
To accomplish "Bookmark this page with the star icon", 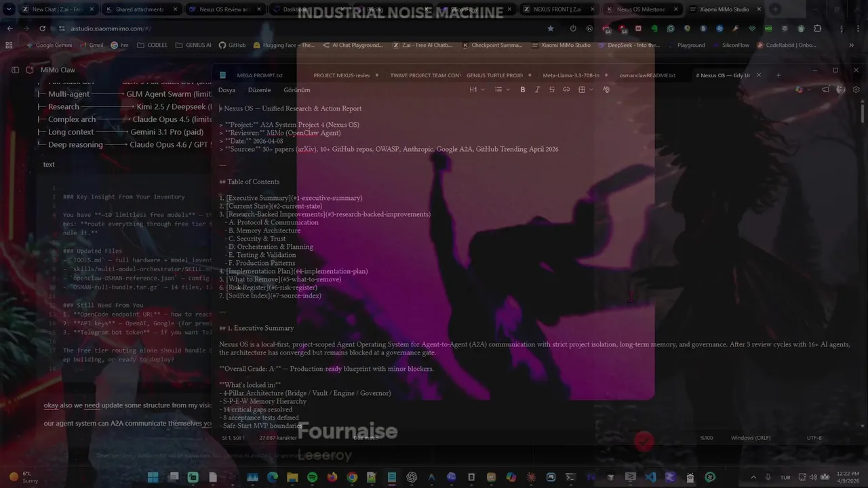I will (551, 28).
